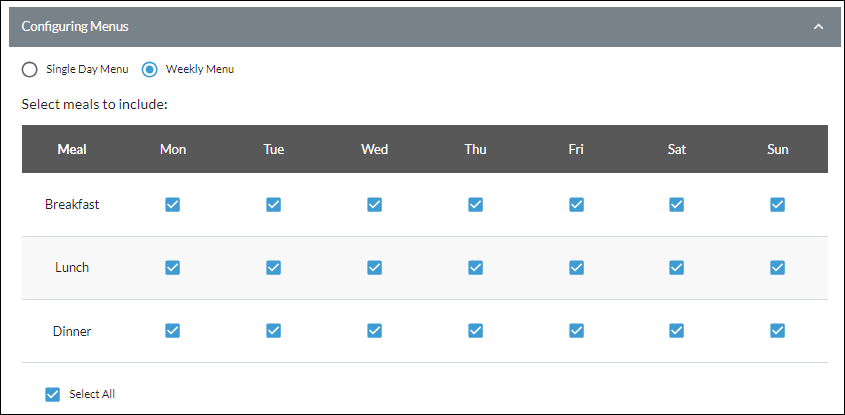
Task: Click the Fri column header
Action: tap(576, 149)
